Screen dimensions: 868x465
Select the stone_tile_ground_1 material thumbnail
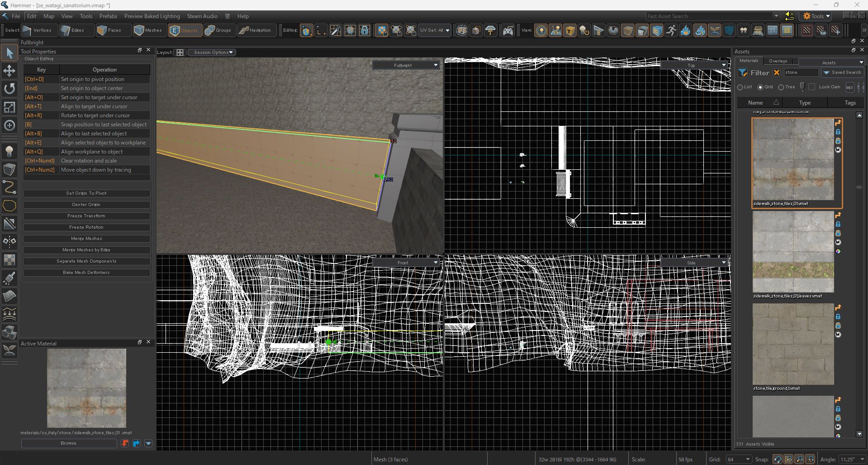[x=793, y=345]
